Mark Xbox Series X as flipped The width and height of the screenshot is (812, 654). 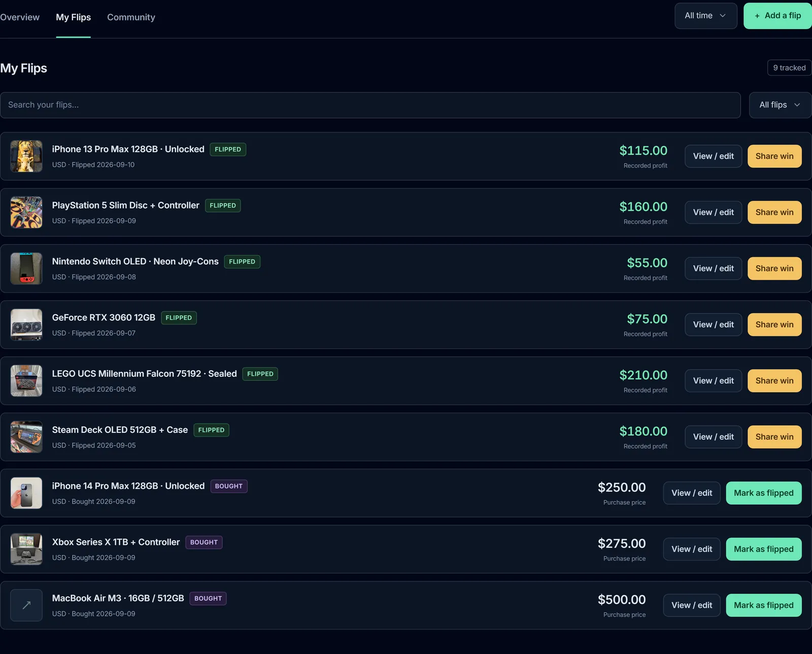[x=764, y=549]
